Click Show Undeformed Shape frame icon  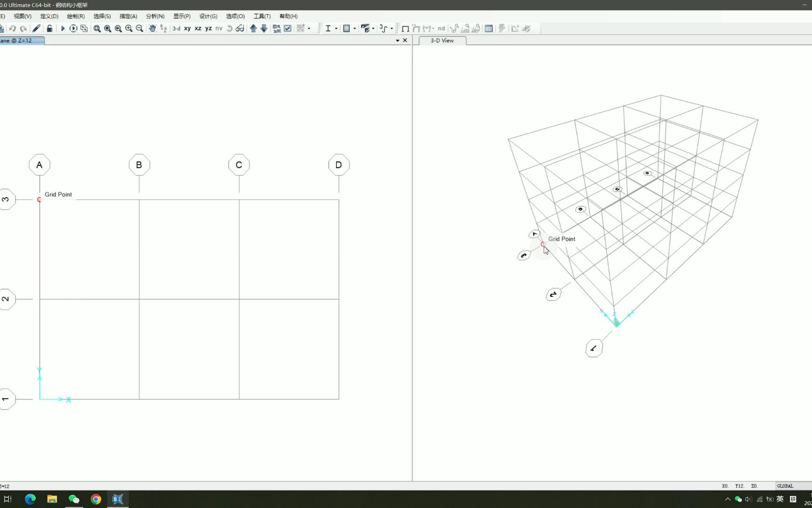(405, 29)
